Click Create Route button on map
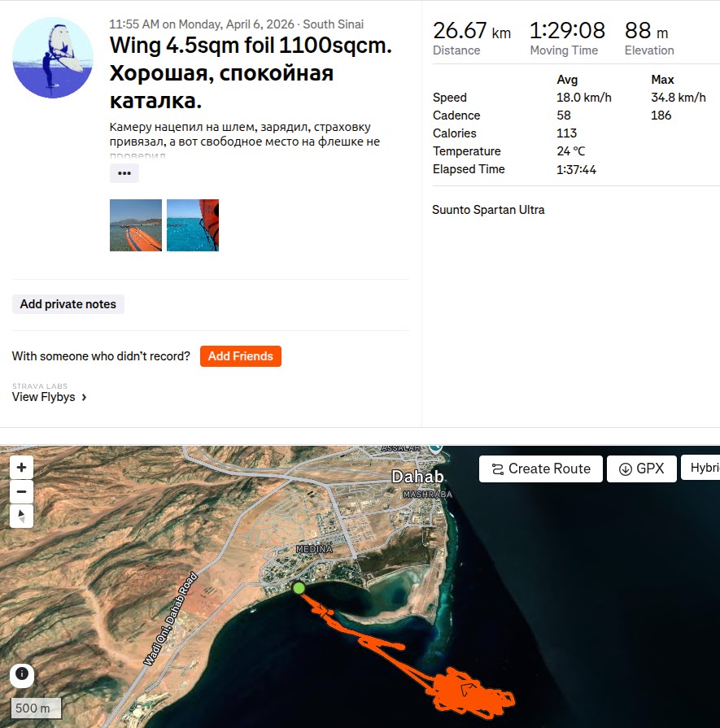 point(541,469)
